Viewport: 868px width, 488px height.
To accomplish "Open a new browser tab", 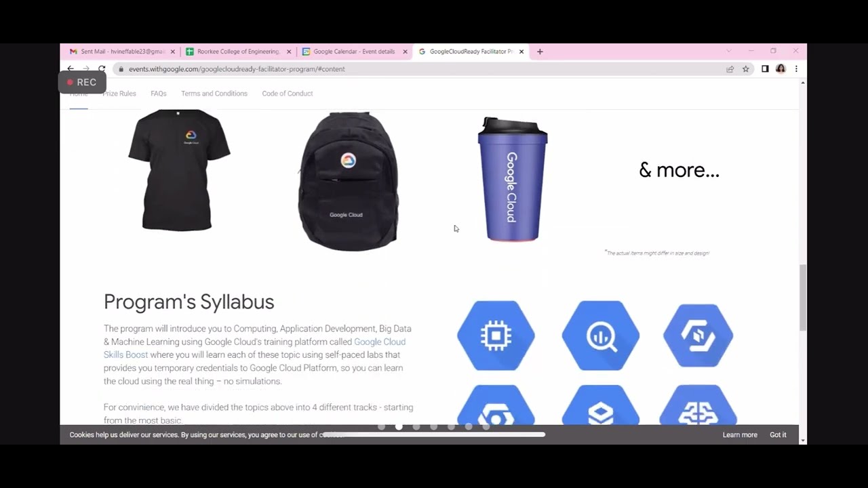I will tap(540, 52).
